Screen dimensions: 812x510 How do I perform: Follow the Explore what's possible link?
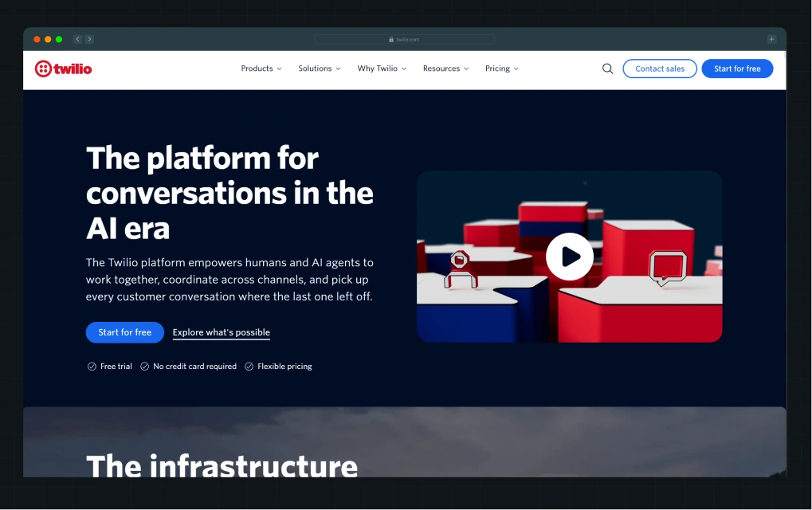(x=221, y=332)
